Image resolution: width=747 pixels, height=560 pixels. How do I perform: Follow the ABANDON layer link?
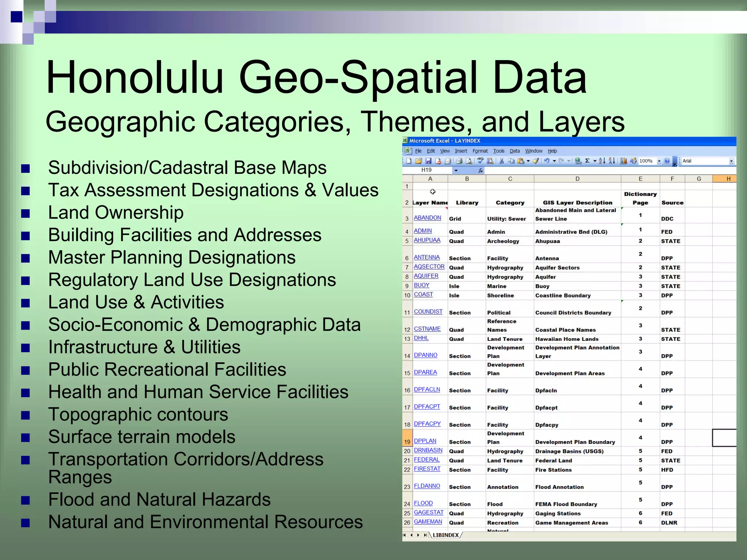pyautogui.click(x=427, y=218)
